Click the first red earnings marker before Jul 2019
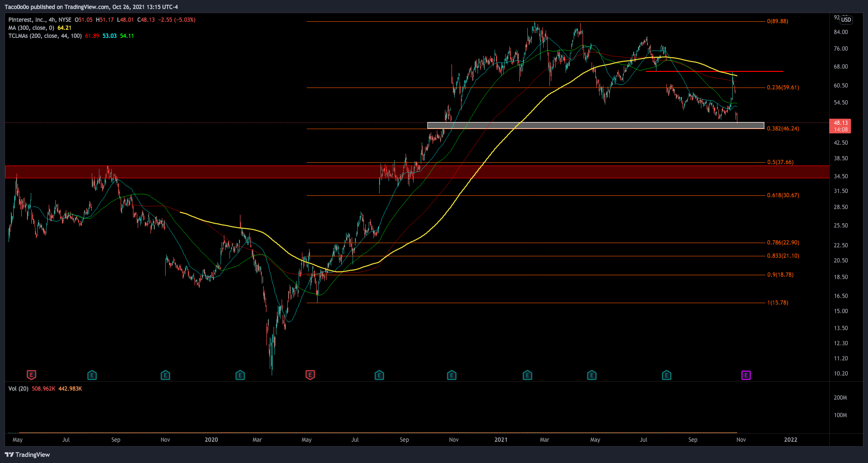This screenshot has width=868, height=463. coord(31,375)
